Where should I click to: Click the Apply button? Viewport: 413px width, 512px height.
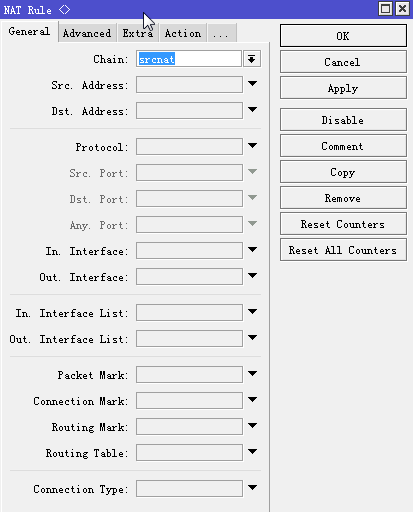(x=343, y=88)
